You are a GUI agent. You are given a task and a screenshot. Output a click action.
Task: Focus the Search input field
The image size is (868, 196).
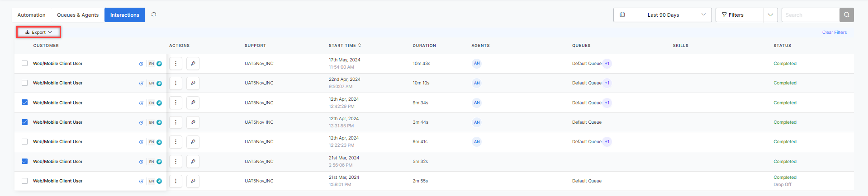[810, 15]
